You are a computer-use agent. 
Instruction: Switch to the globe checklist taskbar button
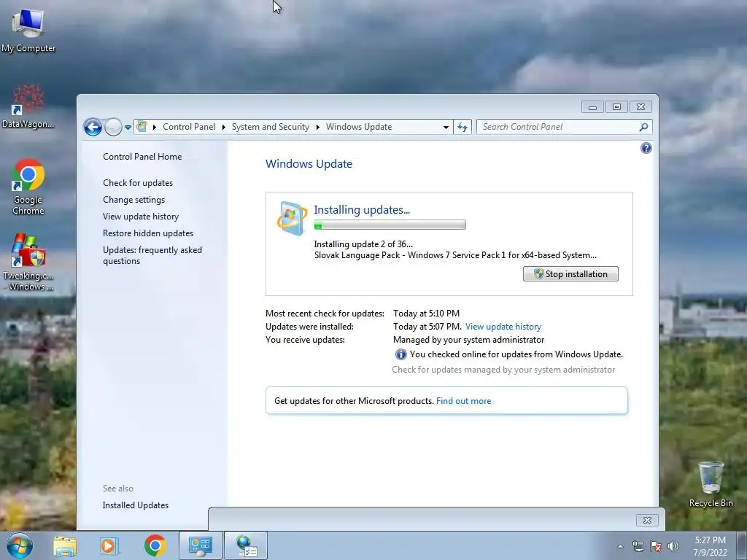246,545
